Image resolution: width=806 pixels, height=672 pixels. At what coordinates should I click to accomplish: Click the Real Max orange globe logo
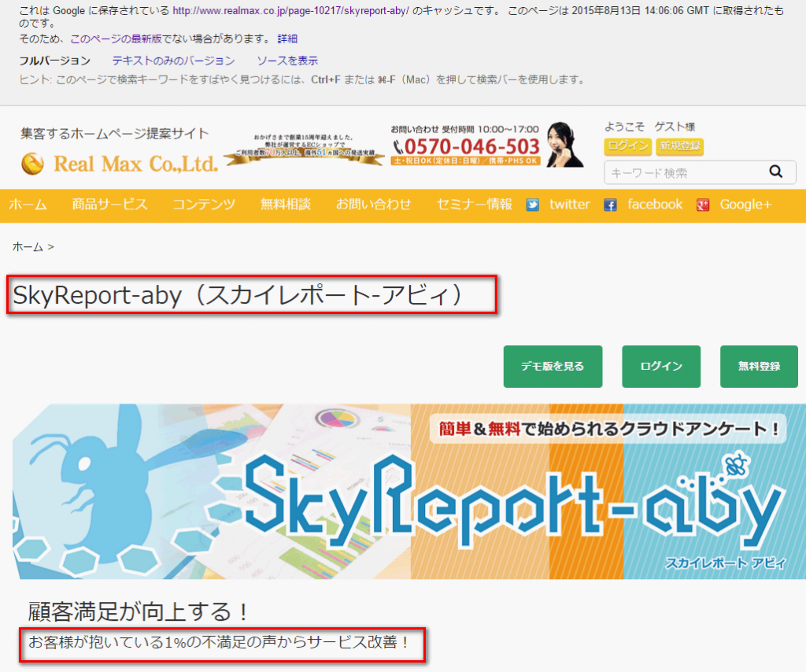32,164
